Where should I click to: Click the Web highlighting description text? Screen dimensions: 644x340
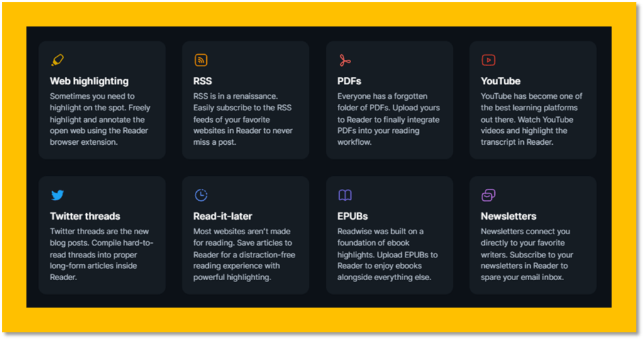(x=100, y=119)
